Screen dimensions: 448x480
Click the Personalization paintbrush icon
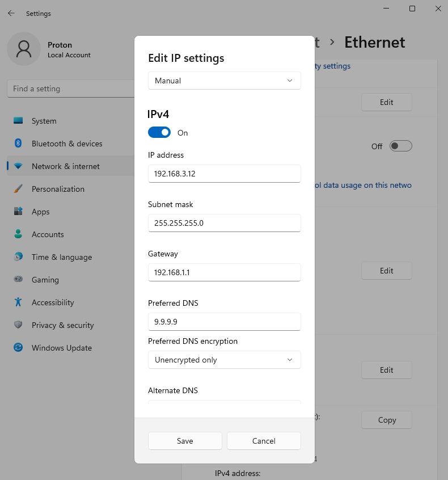click(18, 189)
